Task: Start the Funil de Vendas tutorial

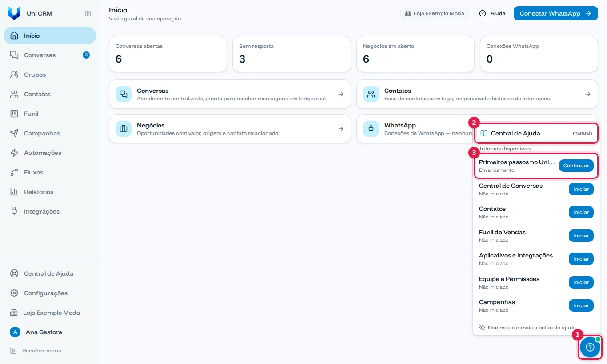Action: 581,236
